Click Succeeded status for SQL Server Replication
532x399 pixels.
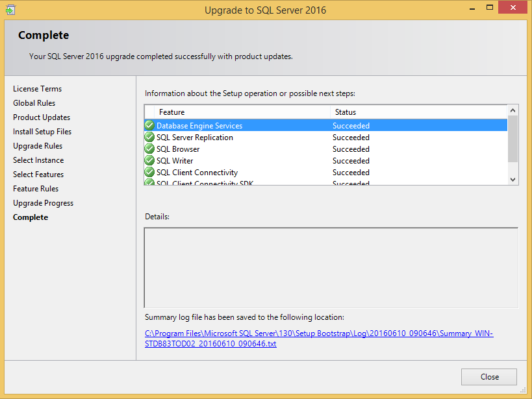click(351, 138)
